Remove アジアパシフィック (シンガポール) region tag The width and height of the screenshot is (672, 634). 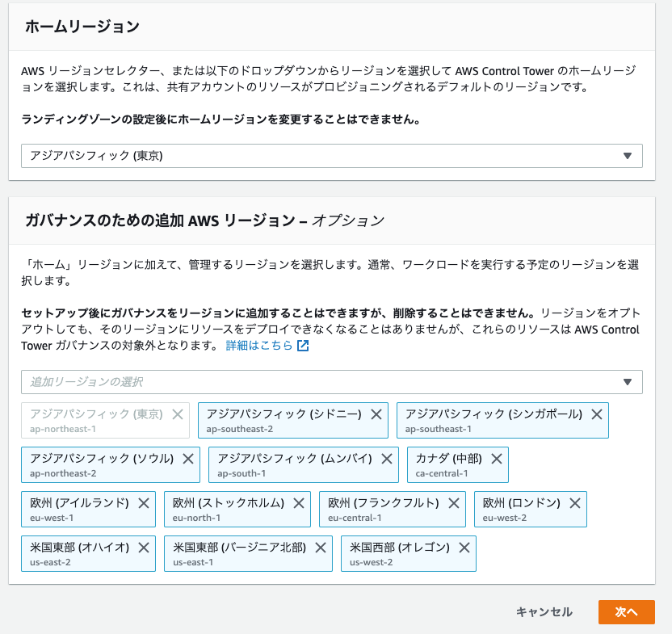(x=597, y=414)
